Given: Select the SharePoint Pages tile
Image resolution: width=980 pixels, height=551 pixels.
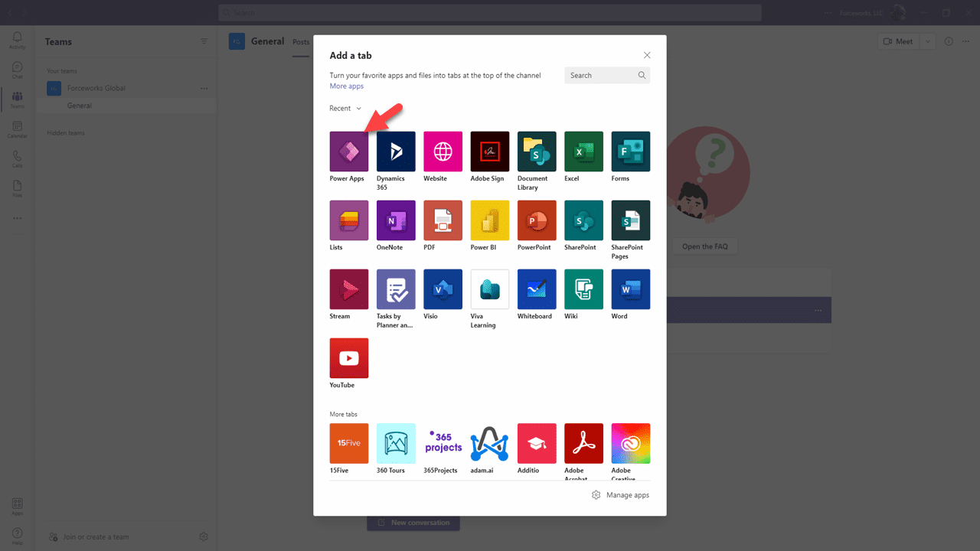Looking at the screenshot, I should (x=630, y=220).
